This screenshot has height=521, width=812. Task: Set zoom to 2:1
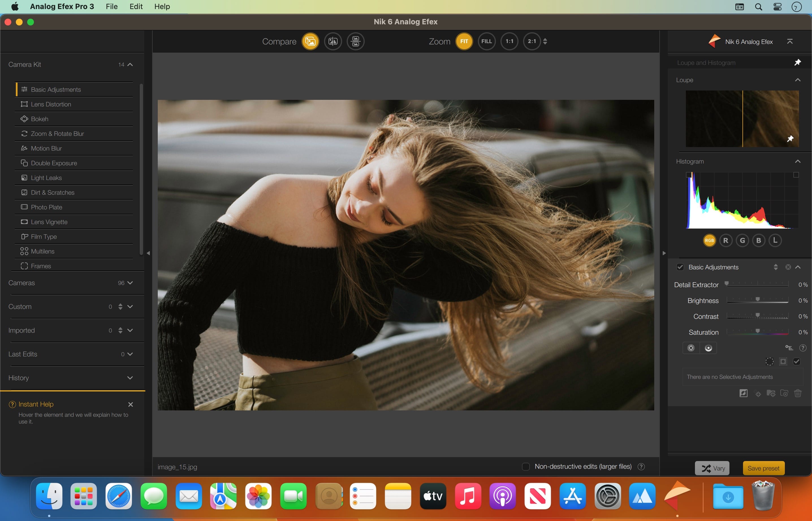click(532, 41)
